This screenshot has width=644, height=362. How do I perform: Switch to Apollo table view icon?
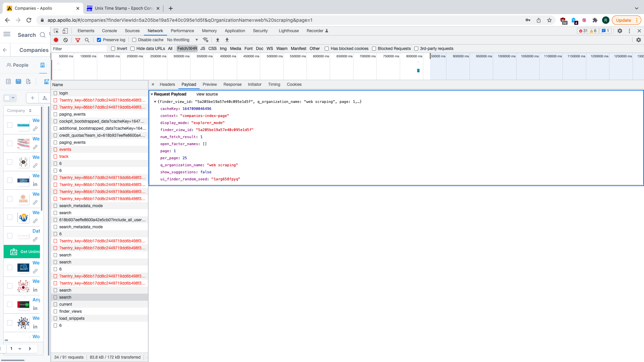(18, 81)
